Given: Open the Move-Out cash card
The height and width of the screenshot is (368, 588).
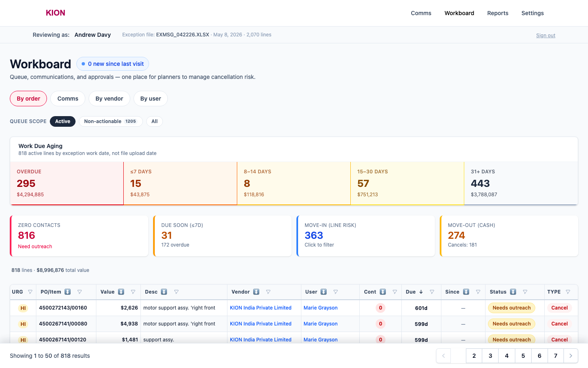Looking at the screenshot, I should [x=509, y=236].
